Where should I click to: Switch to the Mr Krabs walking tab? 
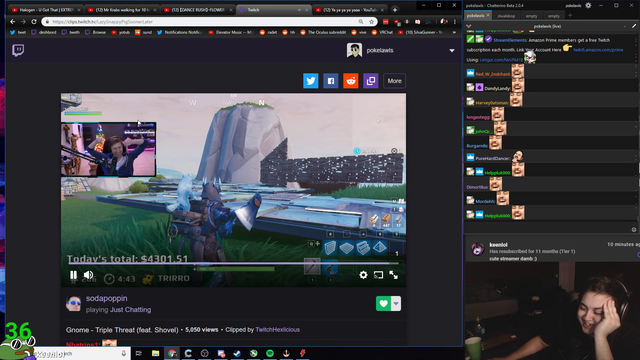(122, 10)
